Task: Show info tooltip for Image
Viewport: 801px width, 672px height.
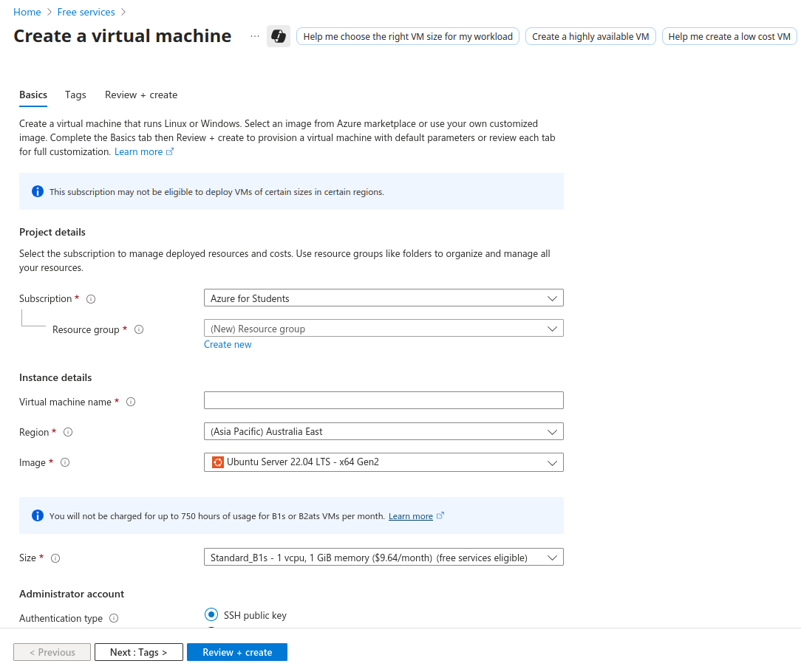Action: click(x=65, y=462)
